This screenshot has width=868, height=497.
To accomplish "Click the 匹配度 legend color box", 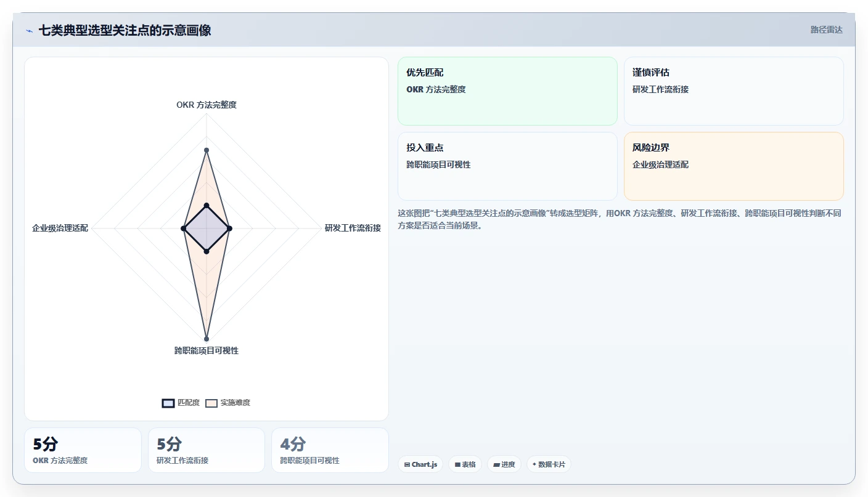I will point(168,403).
